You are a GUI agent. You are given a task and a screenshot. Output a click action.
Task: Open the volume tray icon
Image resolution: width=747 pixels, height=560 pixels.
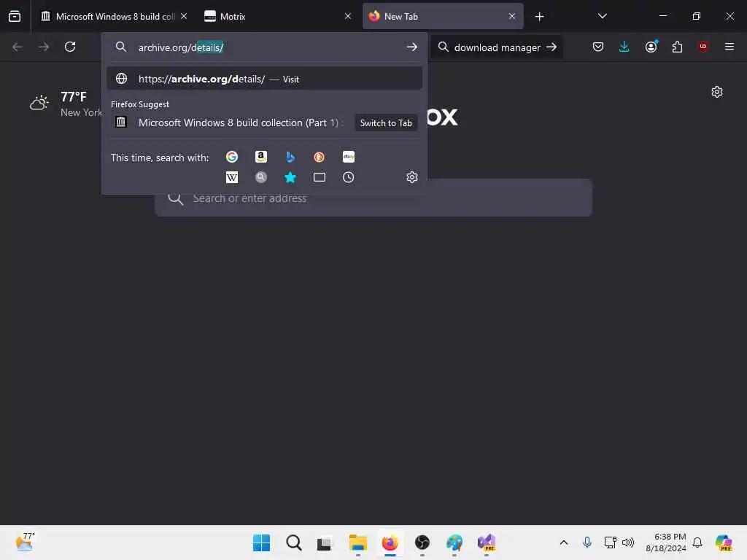point(628,542)
